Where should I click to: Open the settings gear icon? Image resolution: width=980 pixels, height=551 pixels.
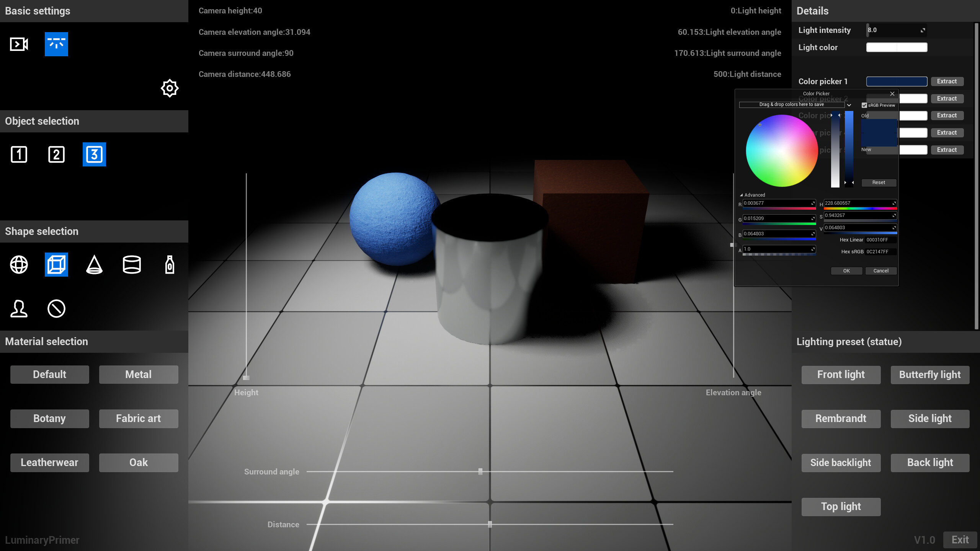tap(170, 88)
